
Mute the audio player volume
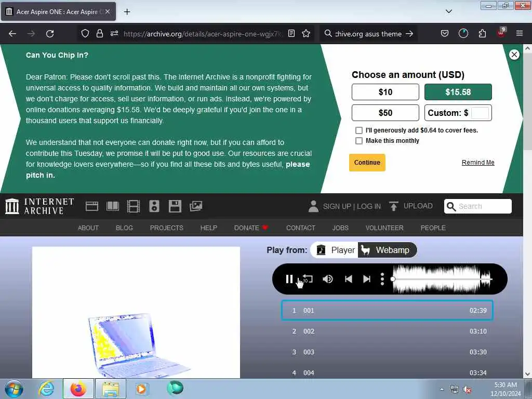[328, 279]
